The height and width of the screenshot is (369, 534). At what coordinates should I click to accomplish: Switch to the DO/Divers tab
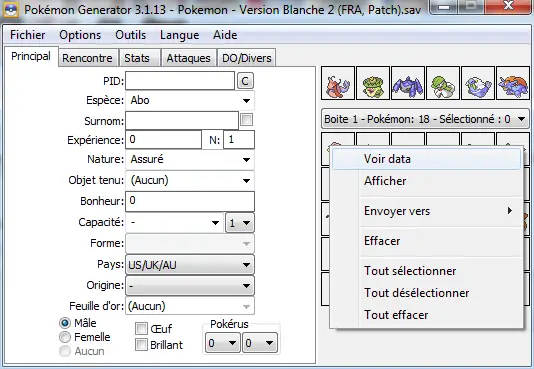tap(247, 58)
